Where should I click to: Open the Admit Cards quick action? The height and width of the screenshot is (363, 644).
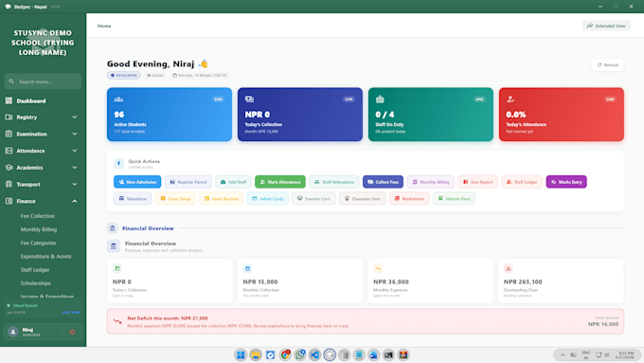pyautogui.click(x=268, y=199)
